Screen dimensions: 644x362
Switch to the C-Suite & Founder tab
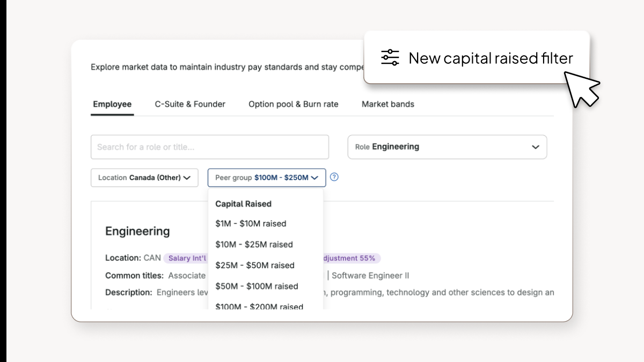click(x=190, y=104)
